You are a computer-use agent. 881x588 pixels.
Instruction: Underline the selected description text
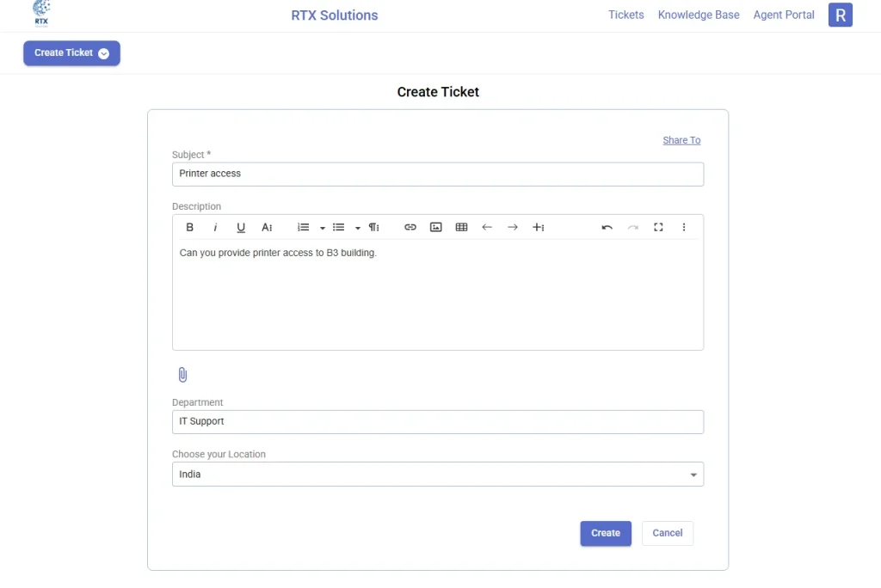point(241,228)
